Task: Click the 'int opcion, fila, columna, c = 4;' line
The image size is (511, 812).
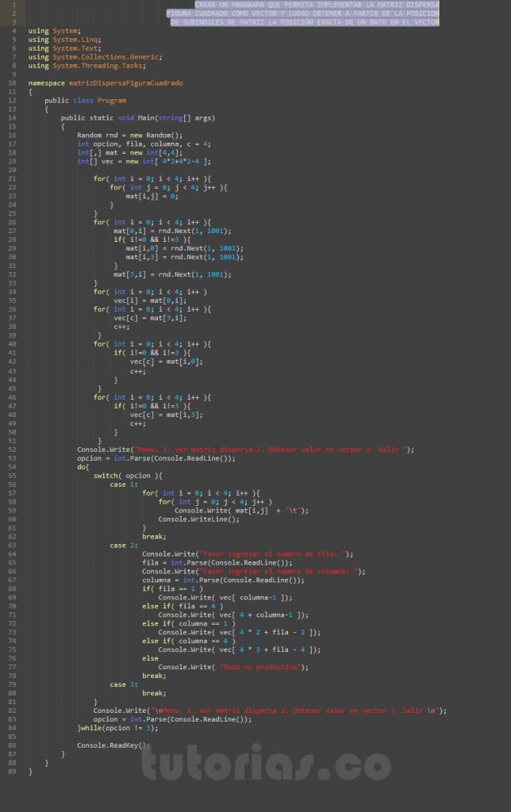Action: tap(144, 144)
